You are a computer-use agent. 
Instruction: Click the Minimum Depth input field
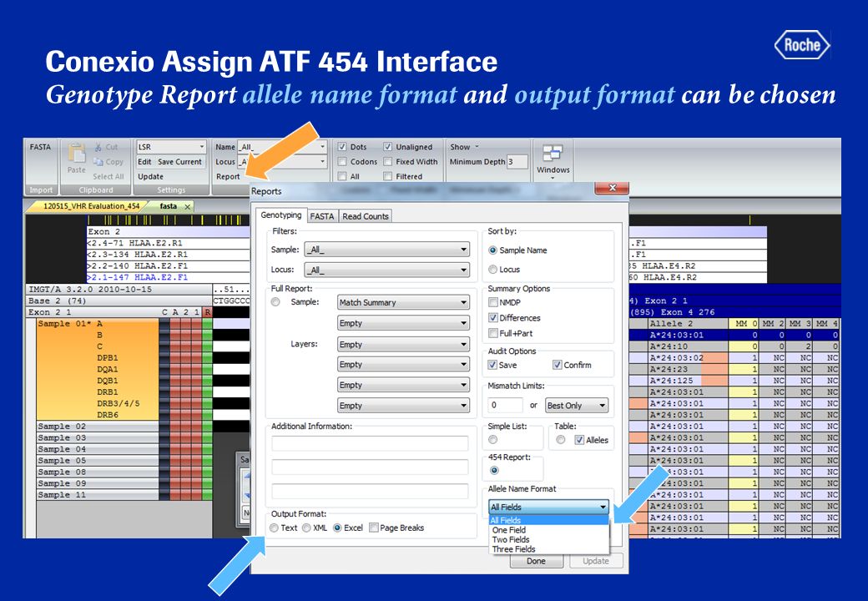pyautogui.click(x=517, y=162)
